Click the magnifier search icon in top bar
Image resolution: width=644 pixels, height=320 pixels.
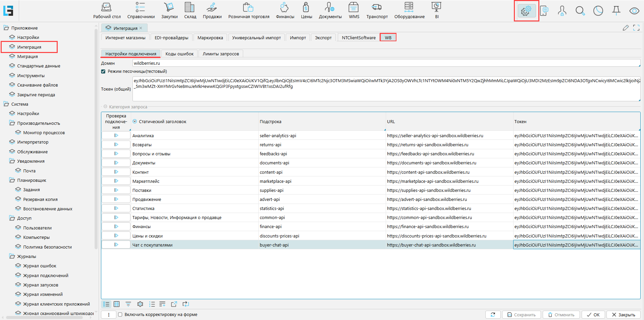click(x=580, y=11)
